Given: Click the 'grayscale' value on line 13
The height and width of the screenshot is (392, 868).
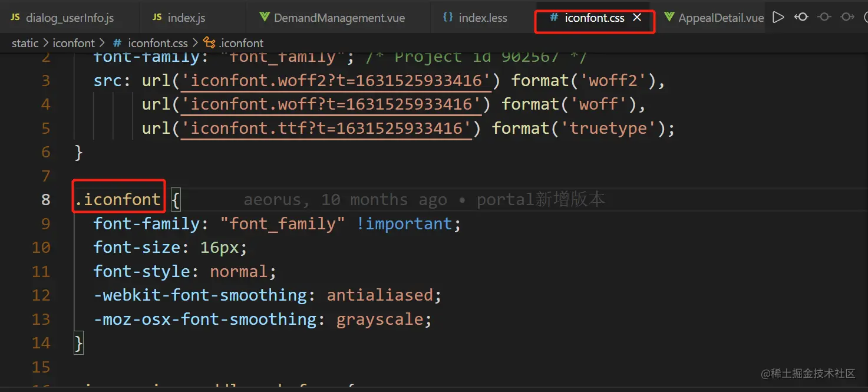Looking at the screenshot, I should pos(379,319).
